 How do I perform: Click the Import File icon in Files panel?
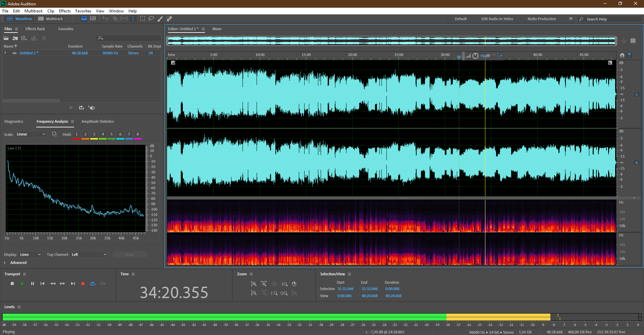(x=15, y=38)
